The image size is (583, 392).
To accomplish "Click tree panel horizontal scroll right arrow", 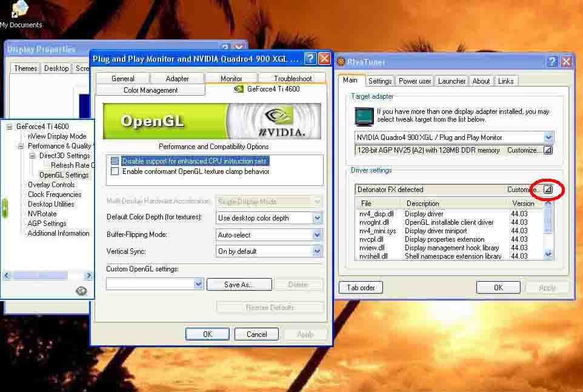I will coord(88,275).
